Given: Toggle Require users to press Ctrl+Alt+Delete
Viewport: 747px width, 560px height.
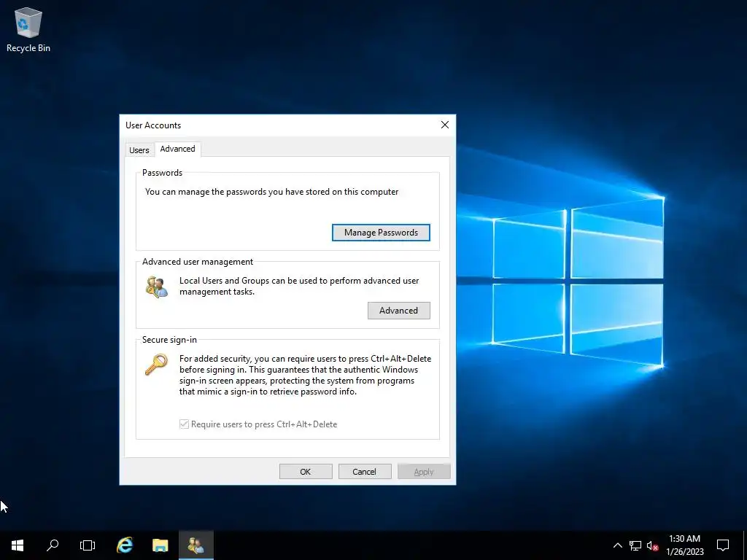Looking at the screenshot, I should click(258, 424).
